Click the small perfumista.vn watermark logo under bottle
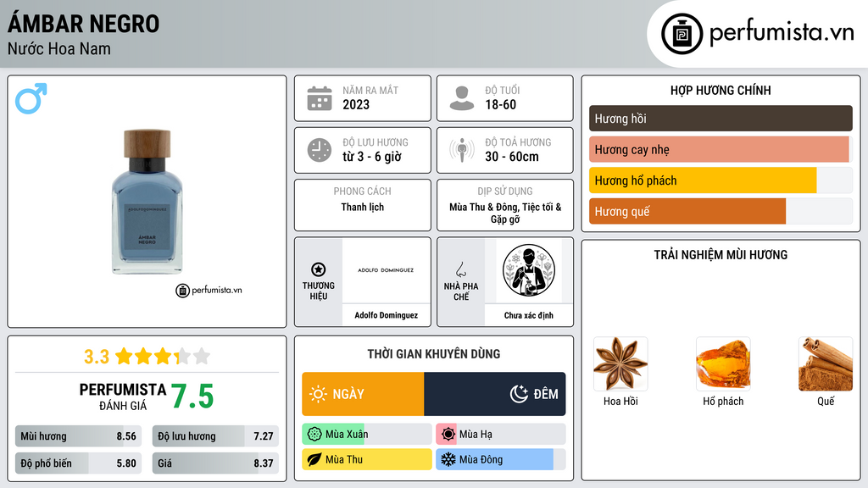The width and height of the screenshot is (868, 488). coord(209,290)
